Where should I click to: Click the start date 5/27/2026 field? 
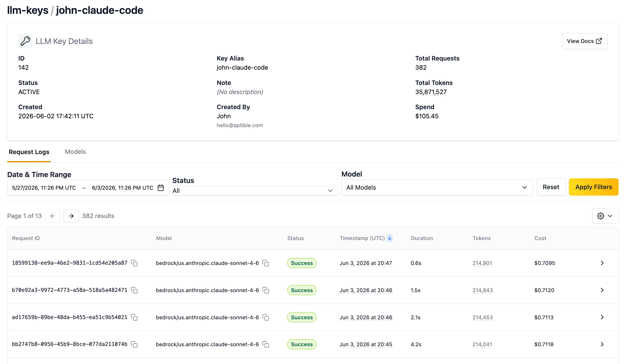click(x=44, y=188)
